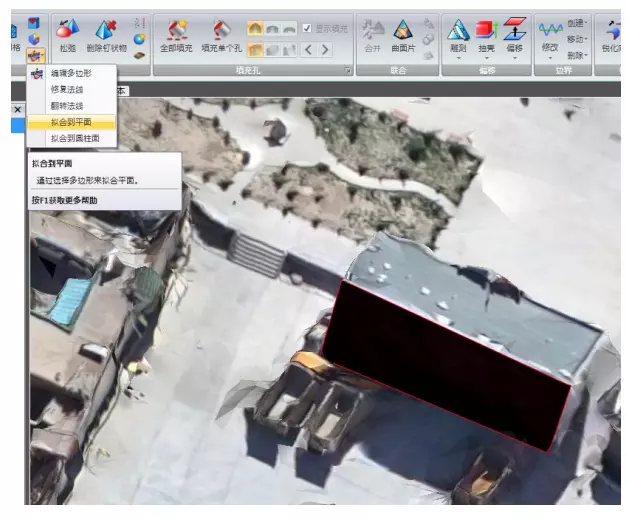628x522 pixels.
Task: Click the 合并 (Merge) icon
Action: [371, 33]
